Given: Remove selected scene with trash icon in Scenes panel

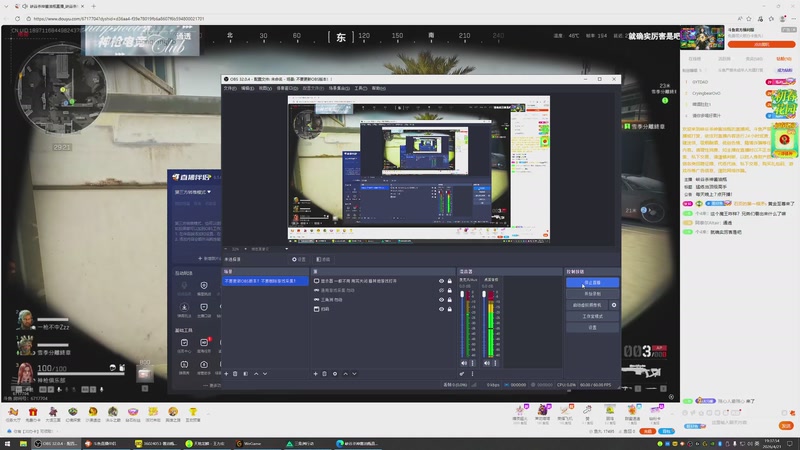Looking at the screenshot, I should tap(235, 374).
